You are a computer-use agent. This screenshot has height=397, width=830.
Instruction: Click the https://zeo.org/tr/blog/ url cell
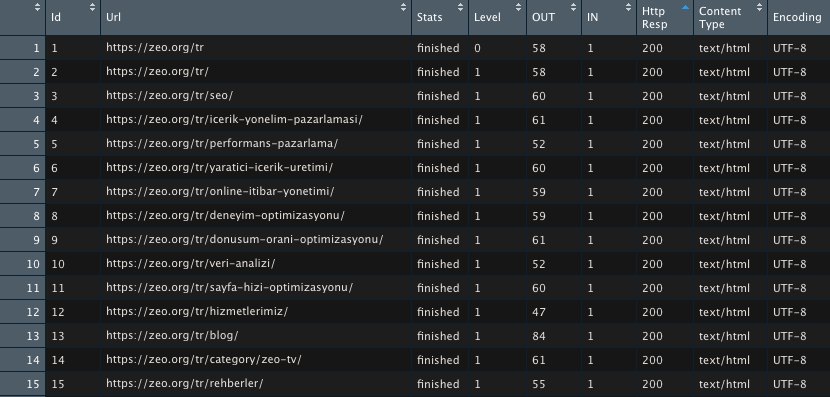256,336
